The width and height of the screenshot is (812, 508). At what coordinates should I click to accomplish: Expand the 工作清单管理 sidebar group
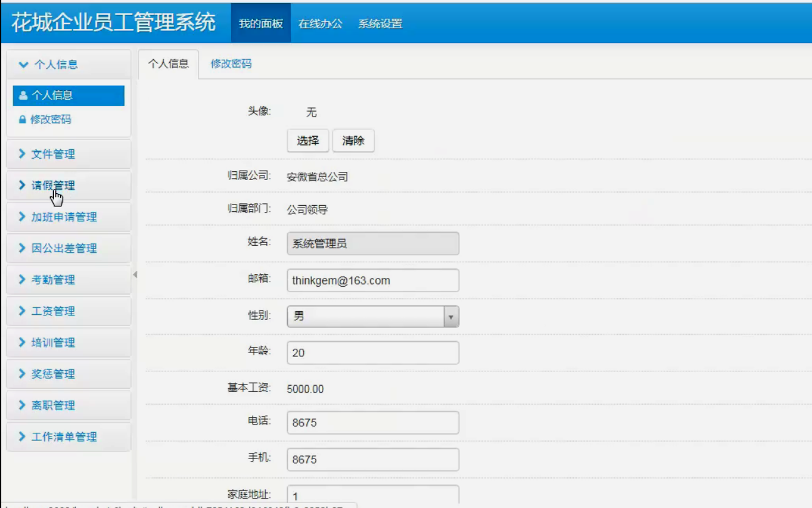coord(69,437)
